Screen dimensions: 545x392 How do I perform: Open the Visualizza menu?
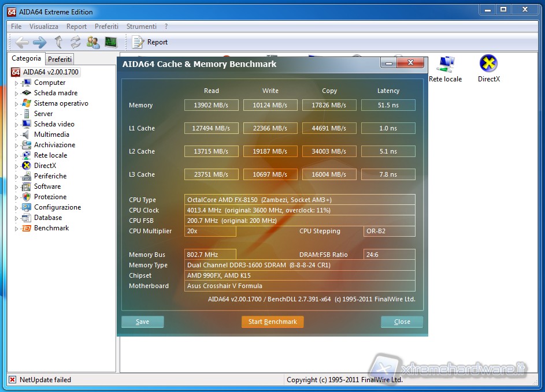[44, 27]
